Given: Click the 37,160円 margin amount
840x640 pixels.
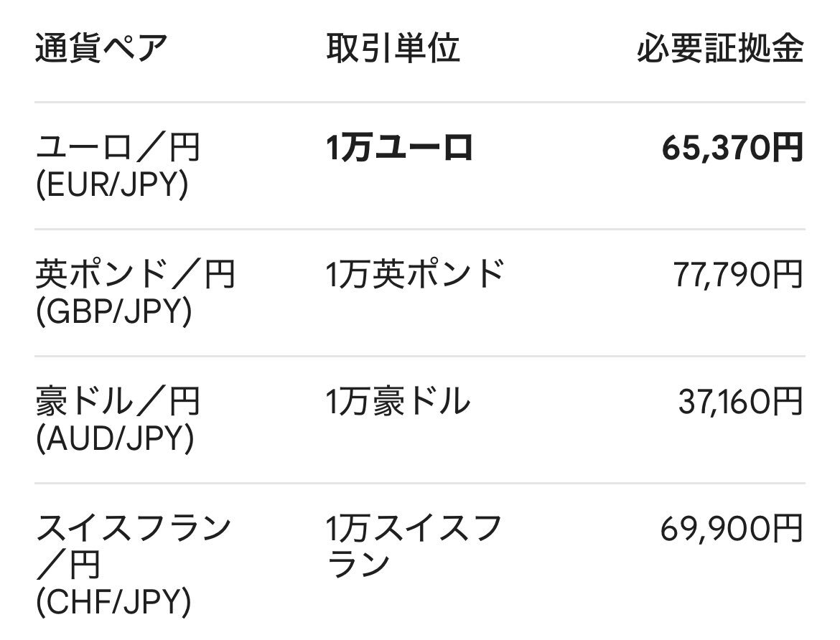Looking at the screenshot, I should pyautogui.click(x=741, y=400).
